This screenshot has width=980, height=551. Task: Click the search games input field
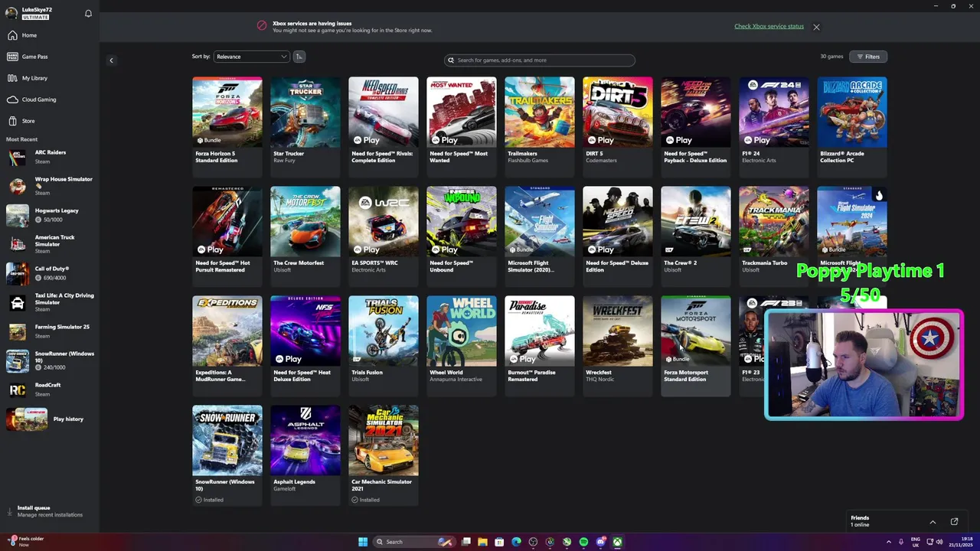[x=540, y=60]
